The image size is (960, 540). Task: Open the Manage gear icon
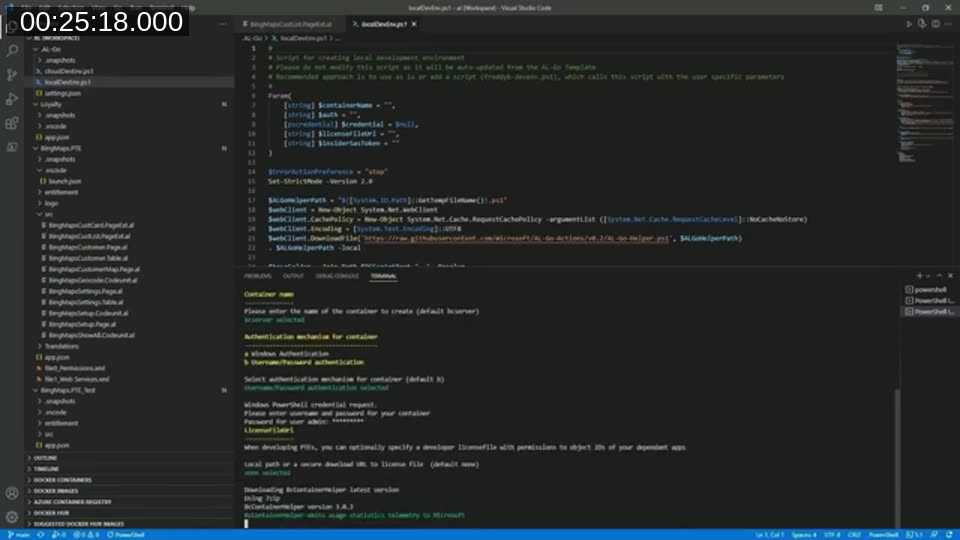click(12, 517)
